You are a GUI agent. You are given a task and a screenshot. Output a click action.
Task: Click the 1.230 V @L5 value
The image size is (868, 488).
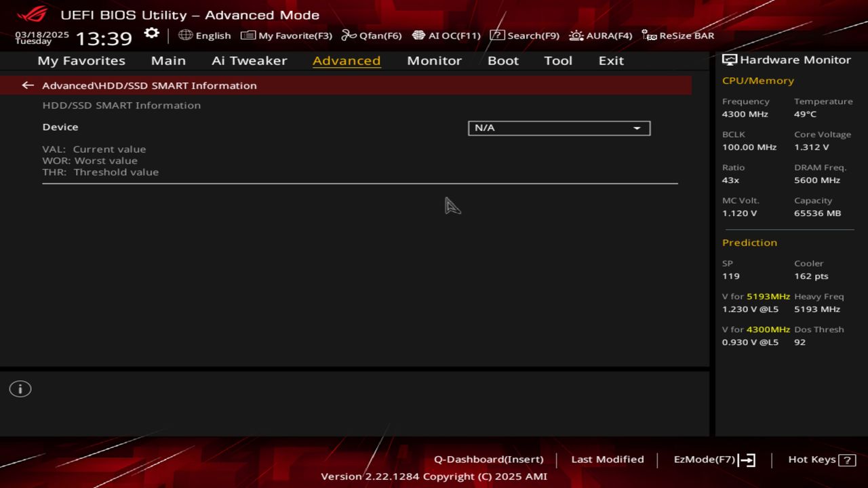tap(751, 310)
